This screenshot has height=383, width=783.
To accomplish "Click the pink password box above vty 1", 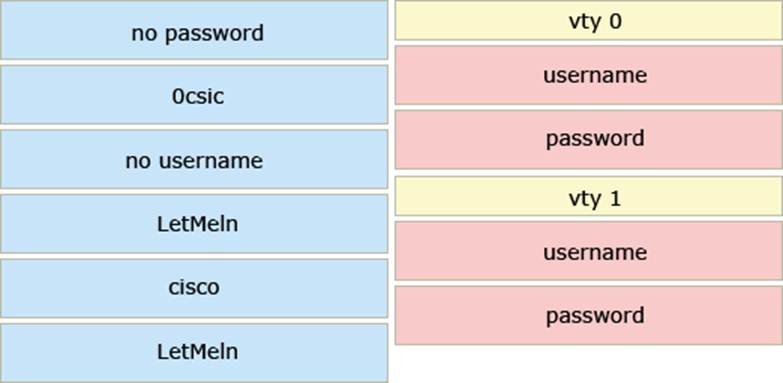I will pyautogui.click(x=589, y=140).
